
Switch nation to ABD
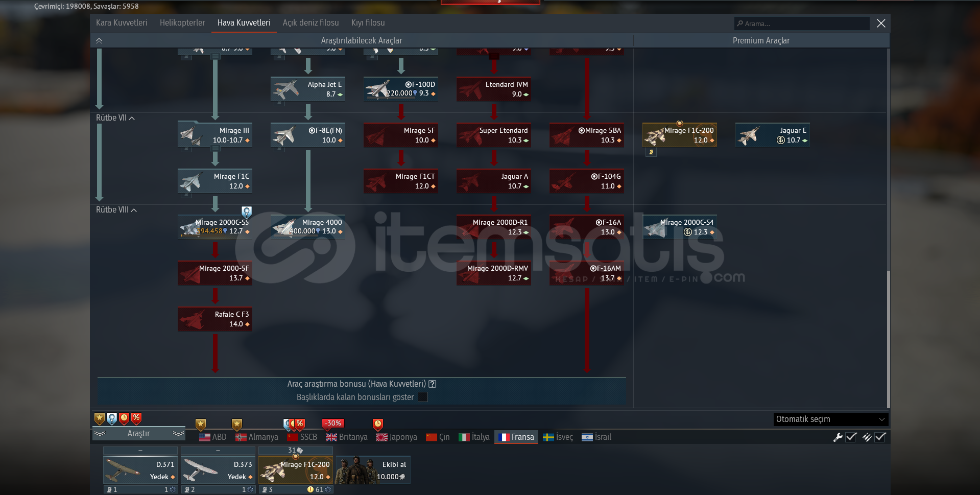(212, 437)
